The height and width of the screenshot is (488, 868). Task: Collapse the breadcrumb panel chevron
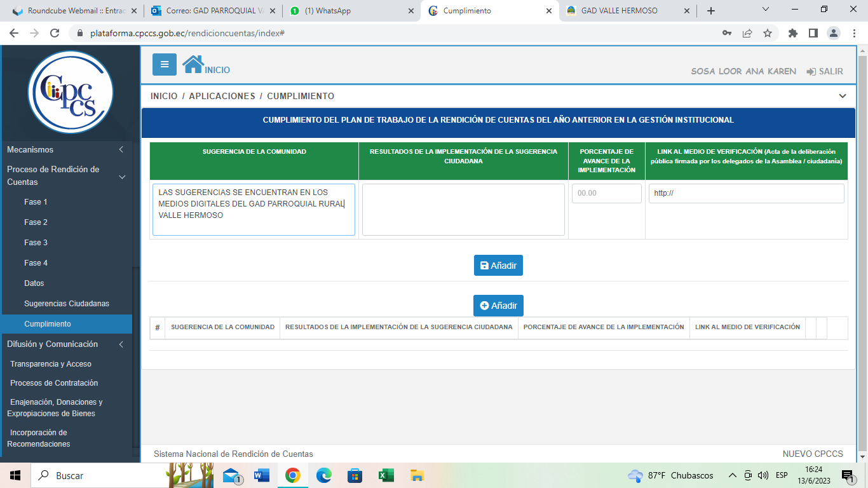[x=842, y=96]
